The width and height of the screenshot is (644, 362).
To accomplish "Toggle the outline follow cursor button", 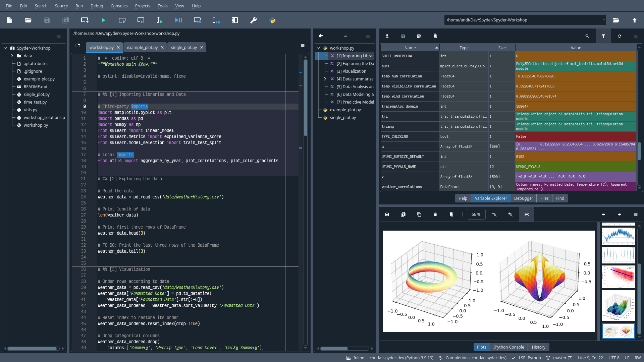I will click(321, 36).
